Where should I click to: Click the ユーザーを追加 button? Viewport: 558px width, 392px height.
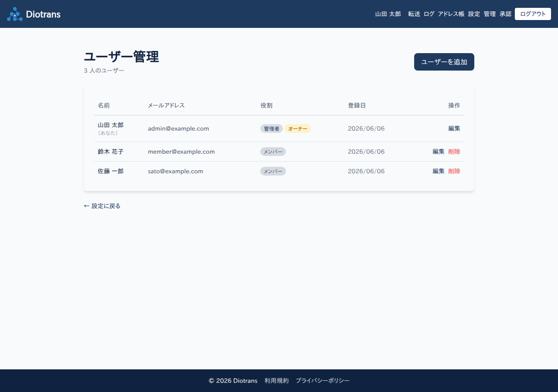click(444, 62)
